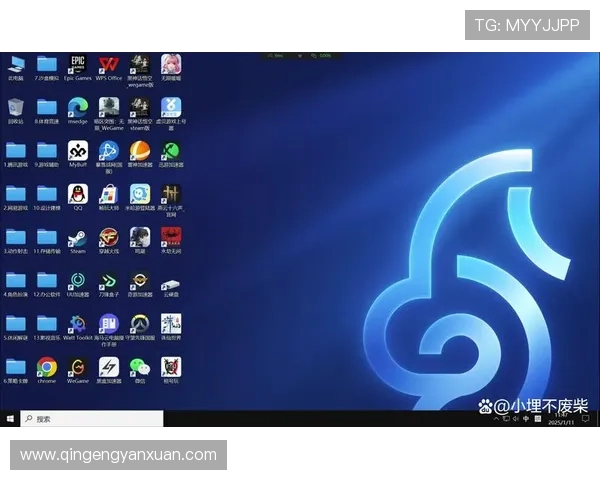The height and width of the screenshot is (480, 600).
Task: Open the green WeChat icon
Action: [140, 367]
